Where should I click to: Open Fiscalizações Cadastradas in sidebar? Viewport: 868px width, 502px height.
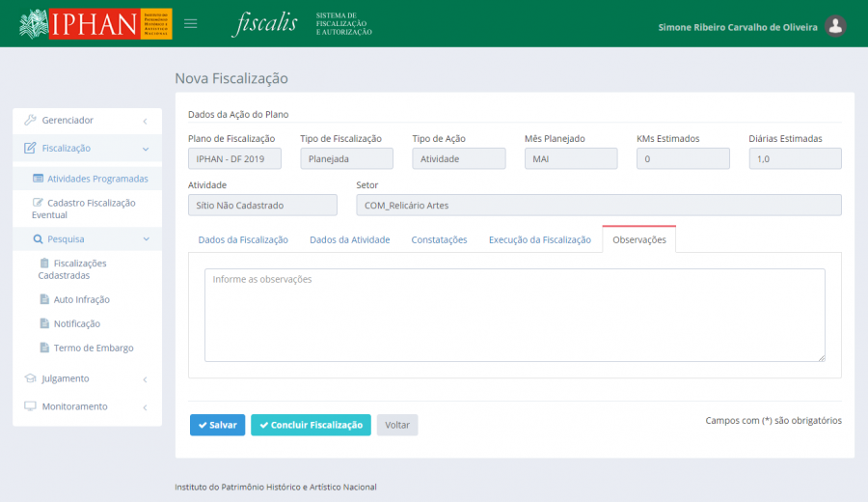click(x=79, y=268)
